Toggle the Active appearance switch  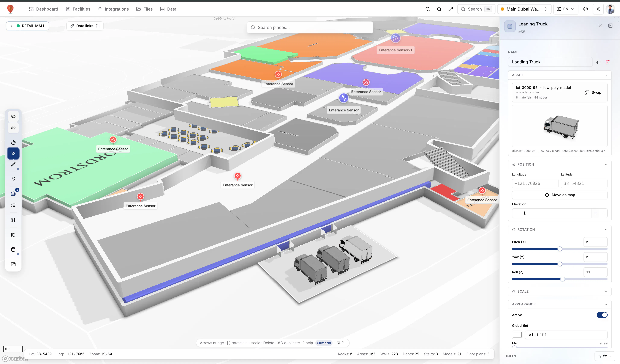coord(602,315)
